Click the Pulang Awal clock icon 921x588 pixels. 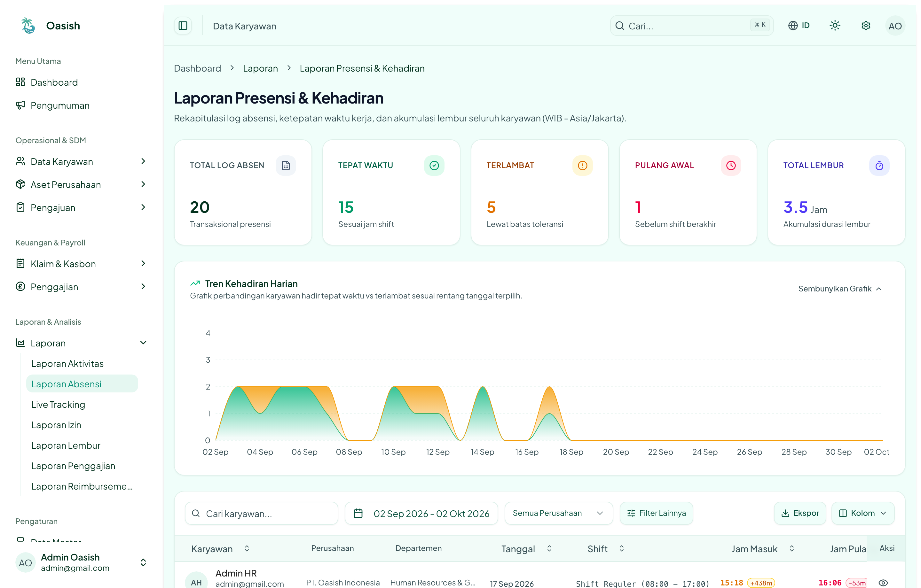pos(731,166)
